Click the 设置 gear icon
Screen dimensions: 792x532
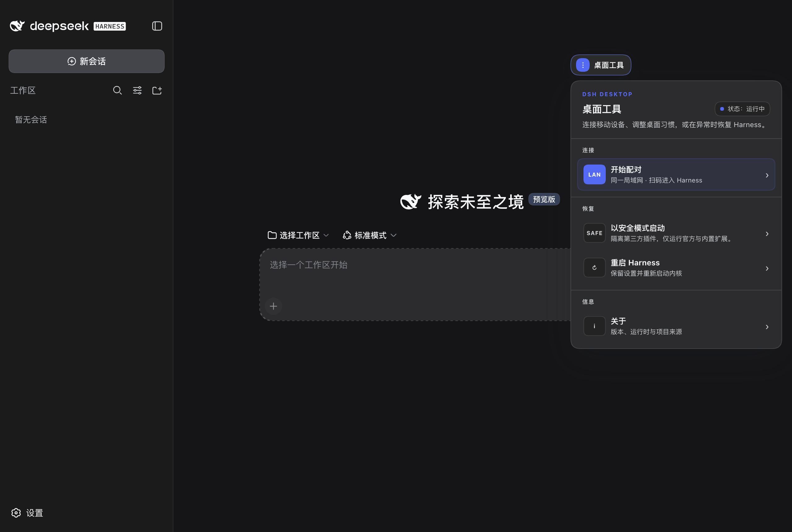pos(16,513)
